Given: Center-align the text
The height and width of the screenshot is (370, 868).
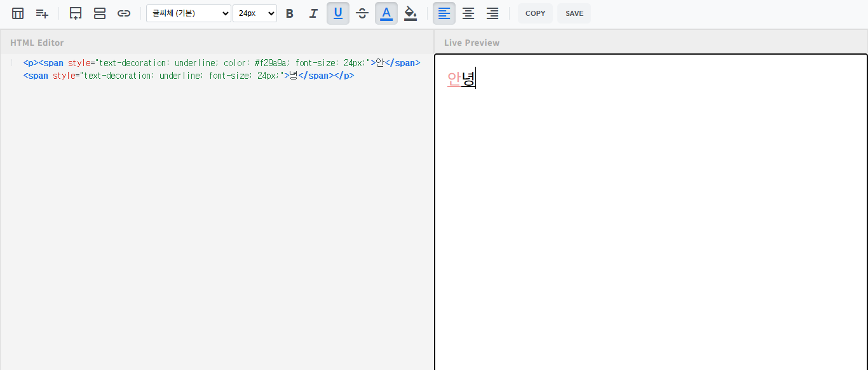Looking at the screenshot, I should click(x=468, y=13).
